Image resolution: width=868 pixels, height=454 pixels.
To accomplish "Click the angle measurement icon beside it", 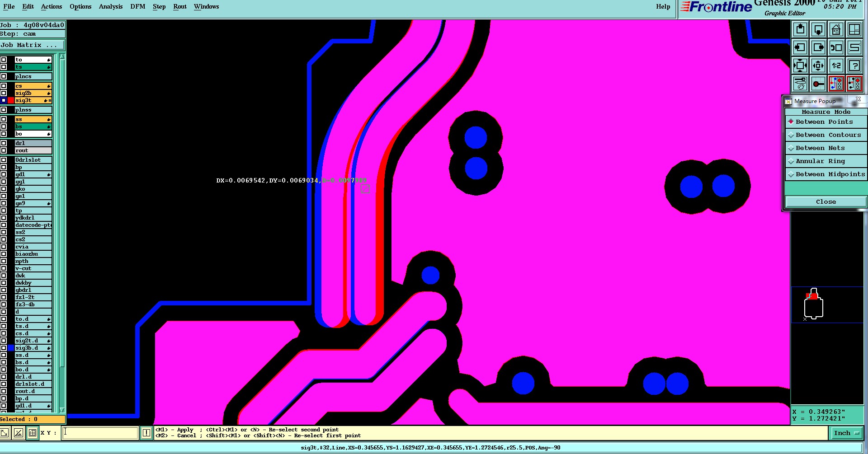I will coord(19,433).
